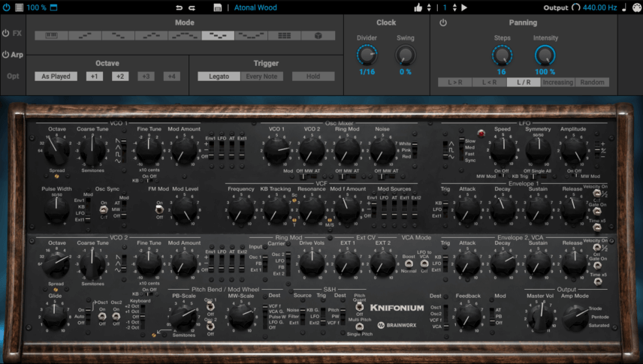The image size is (643, 364).
Task: Click the Clock Swing knob
Action: [405, 55]
